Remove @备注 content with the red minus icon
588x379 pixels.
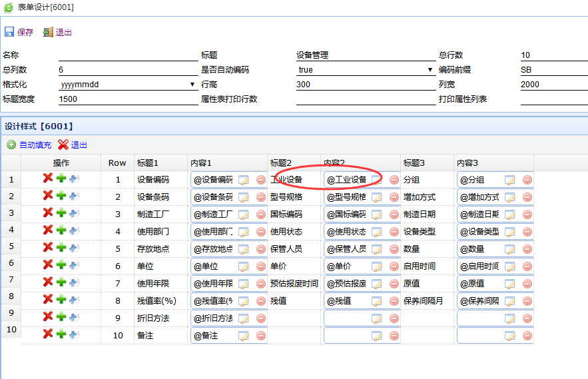261,336
